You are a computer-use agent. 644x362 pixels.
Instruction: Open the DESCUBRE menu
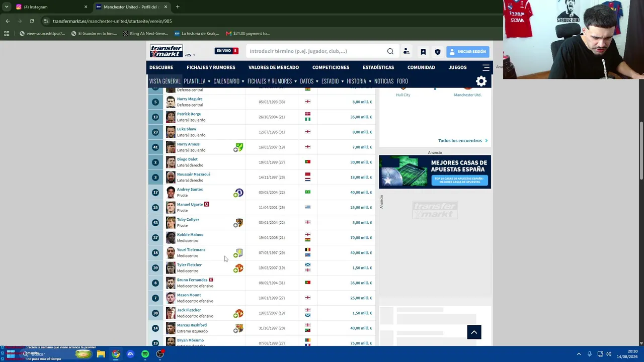point(161,67)
